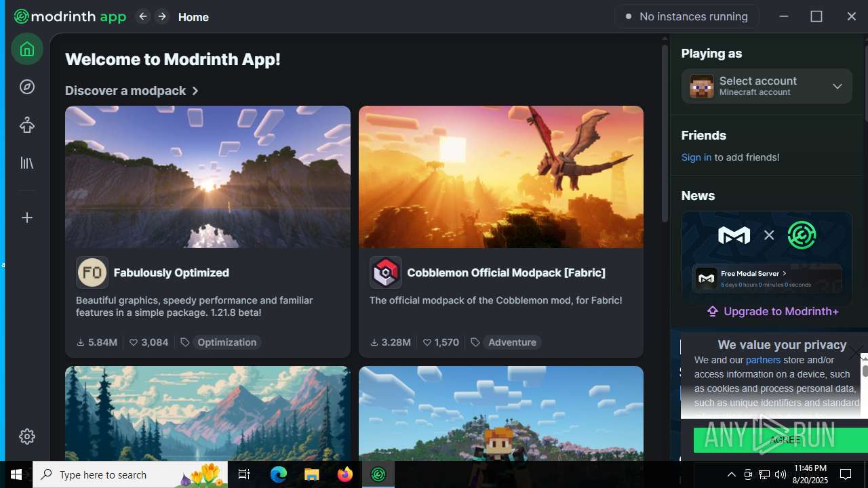The width and height of the screenshot is (868, 488).
Task: Open File Explorer from taskbar
Action: pos(312,474)
